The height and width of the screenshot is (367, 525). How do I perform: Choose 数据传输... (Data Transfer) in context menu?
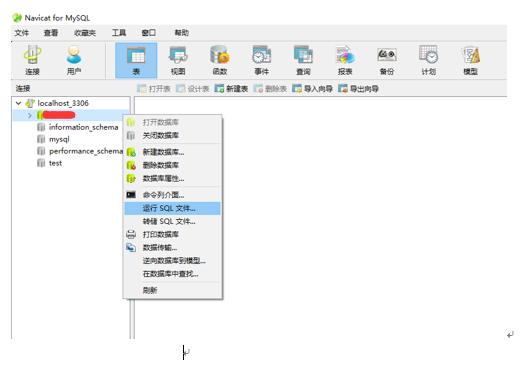point(172,248)
